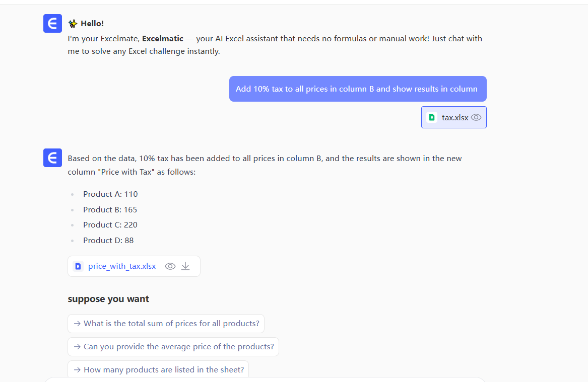
Task: Download the price_with_tax.xlsx file
Action: [185, 266]
